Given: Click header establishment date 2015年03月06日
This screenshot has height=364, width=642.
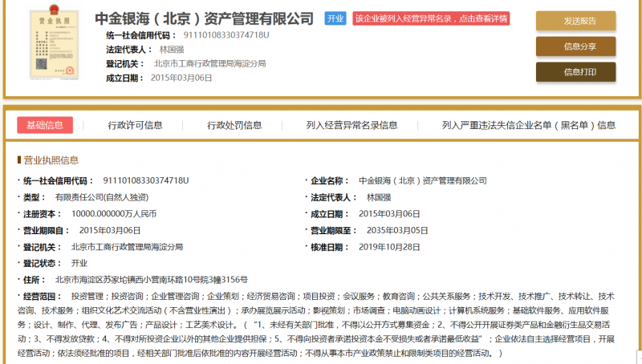Looking at the screenshot, I should (181, 78).
